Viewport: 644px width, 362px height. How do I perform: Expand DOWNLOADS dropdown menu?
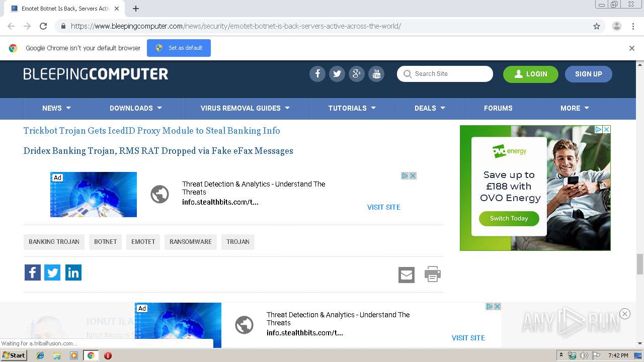click(x=136, y=108)
